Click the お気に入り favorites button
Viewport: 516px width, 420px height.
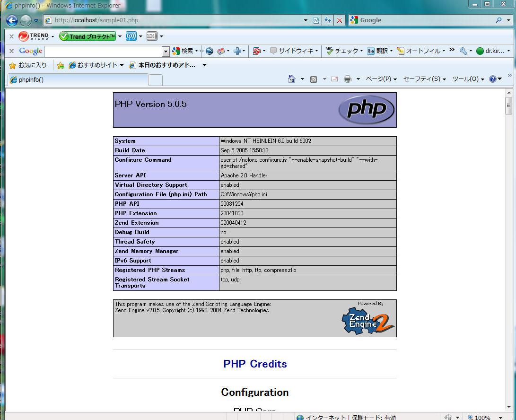click(x=28, y=65)
